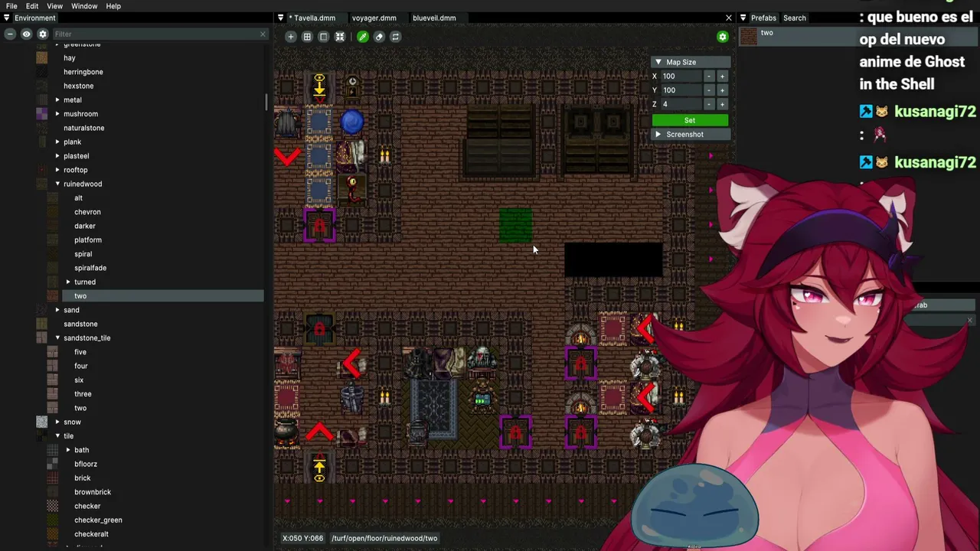
Task: Select the chevron floor item
Action: [x=87, y=212]
